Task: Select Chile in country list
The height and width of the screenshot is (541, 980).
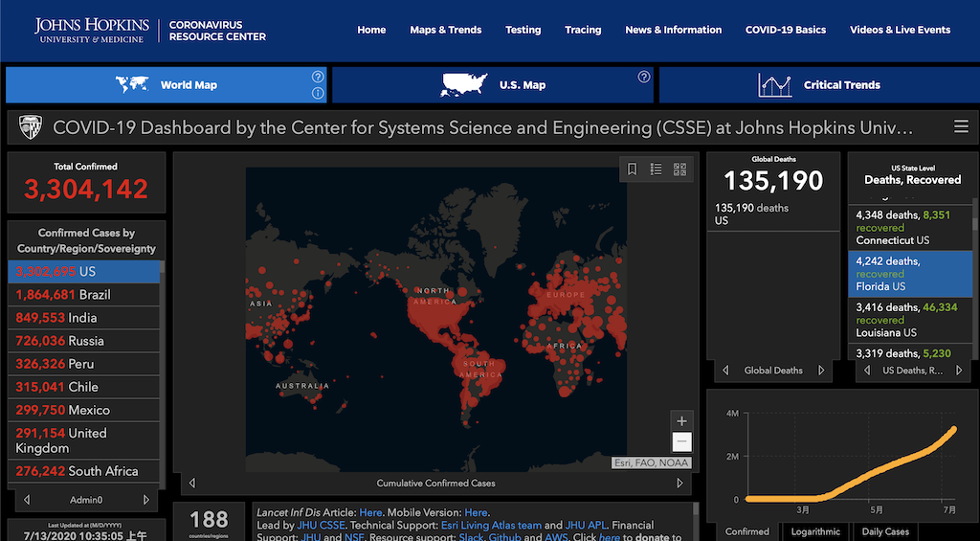Action: point(84,387)
